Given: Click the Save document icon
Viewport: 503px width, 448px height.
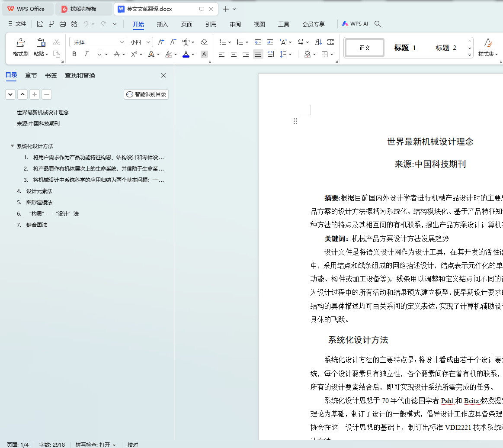Looking at the screenshot, I should [40, 24].
